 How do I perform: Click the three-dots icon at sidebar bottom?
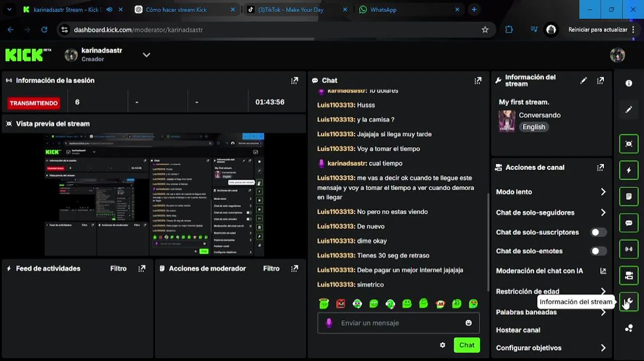click(x=629, y=328)
